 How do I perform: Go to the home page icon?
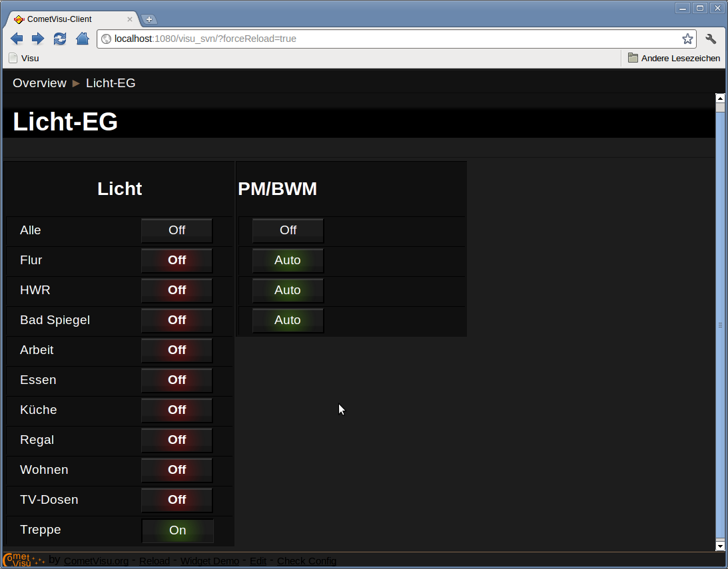[x=82, y=39]
